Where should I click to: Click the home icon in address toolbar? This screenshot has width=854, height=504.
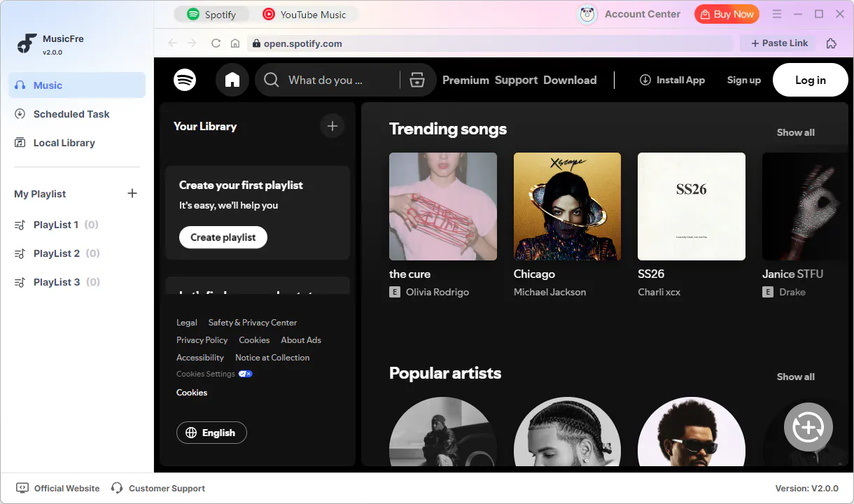click(236, 43)
